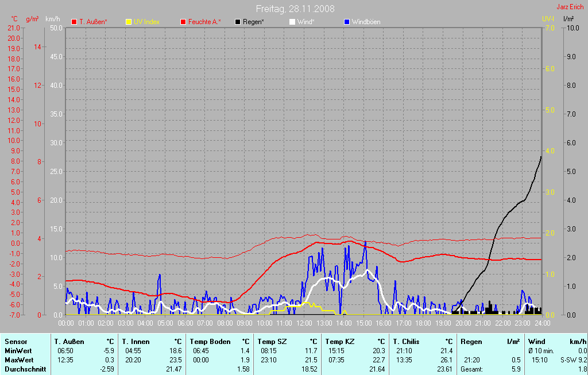
Task: Click the black Regen legend swatch
Action: click(238, 22)
